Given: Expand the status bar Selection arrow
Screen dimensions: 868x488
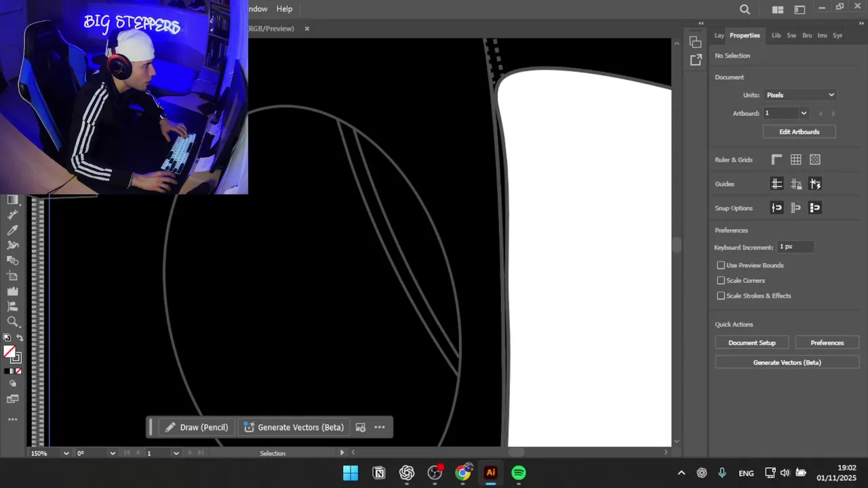Looking at the screenshot, I should [x=342, y=452].
